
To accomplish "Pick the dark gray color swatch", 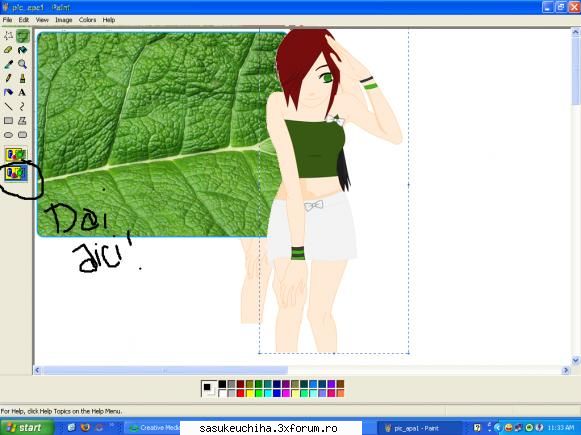I will (x=231, y=384).
